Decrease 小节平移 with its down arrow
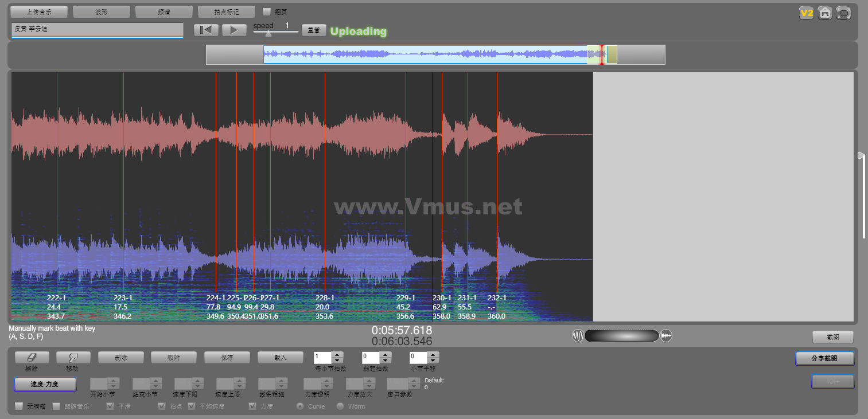The image size is (868, 419). (x=433, y=361)
